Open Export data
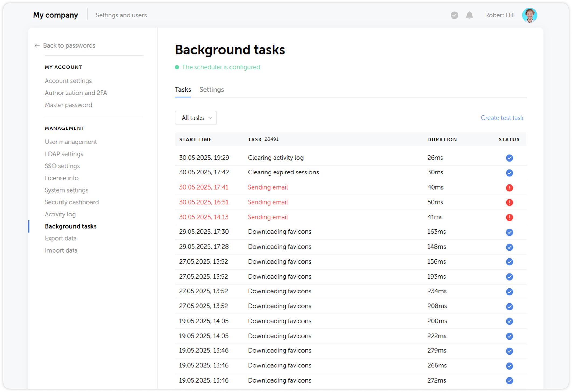 [x=61, y=239]
